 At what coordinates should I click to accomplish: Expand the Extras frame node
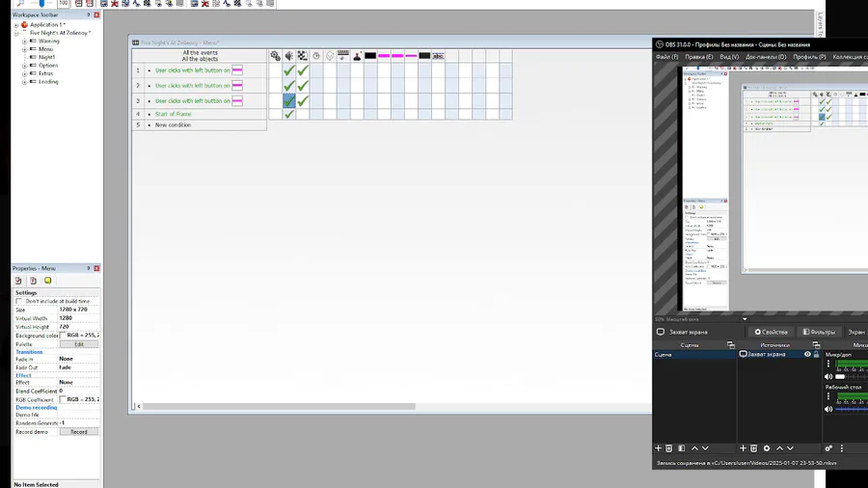[x=24, y=73]
